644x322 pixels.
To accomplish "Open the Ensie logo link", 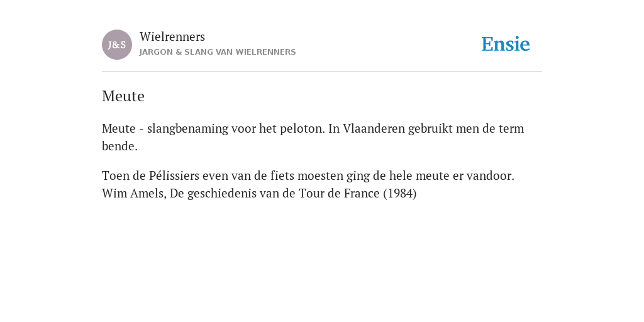I will [506, 44].
